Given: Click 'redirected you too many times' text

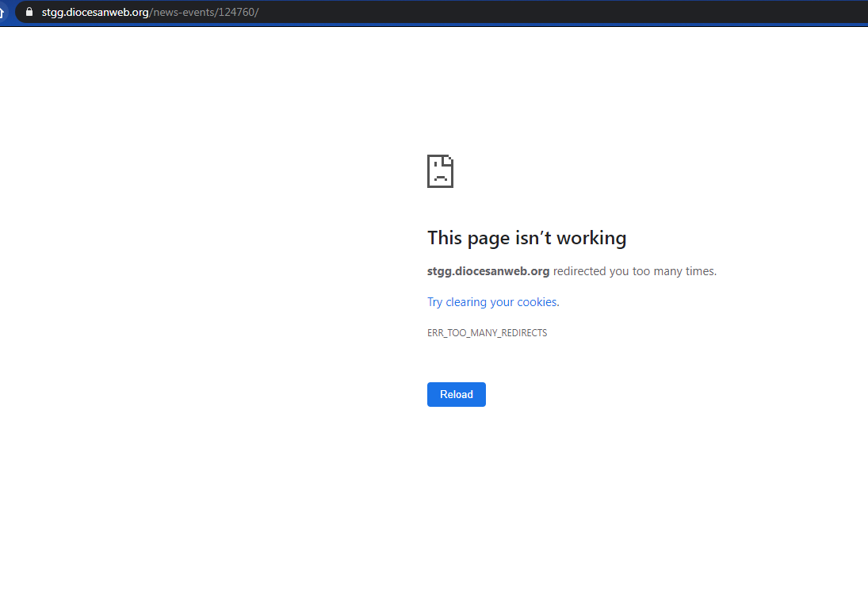Looking at the screenshot, I should (635, 271).
